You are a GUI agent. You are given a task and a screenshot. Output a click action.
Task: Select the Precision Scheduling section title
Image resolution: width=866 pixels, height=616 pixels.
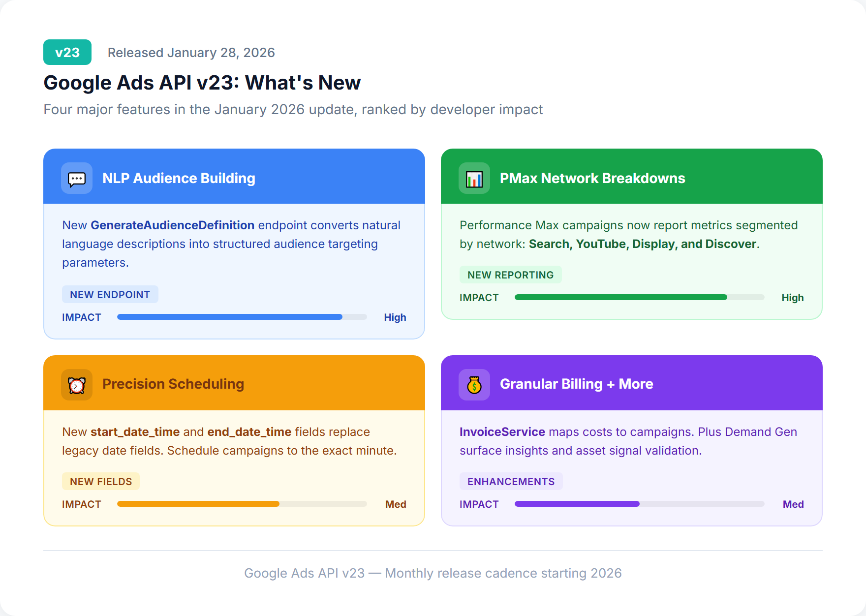click(173, 384)
